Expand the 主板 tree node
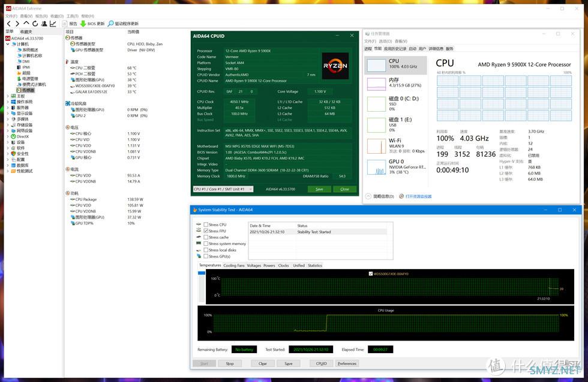 8,96
